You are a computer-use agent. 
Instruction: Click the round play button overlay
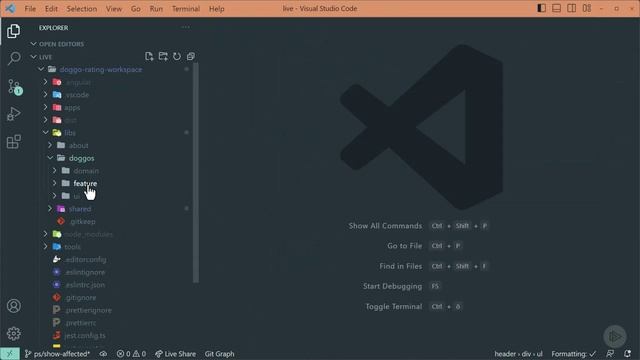(615, 336)
